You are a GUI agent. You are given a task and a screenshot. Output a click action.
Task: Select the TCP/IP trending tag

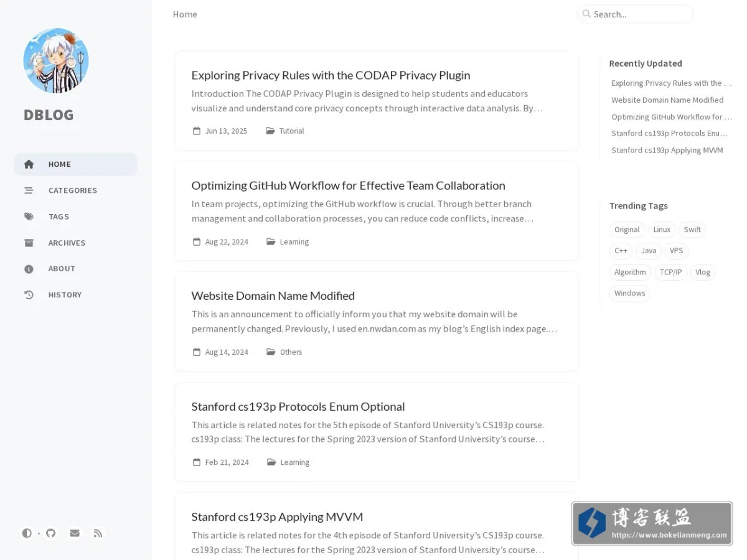click(670, 272)
